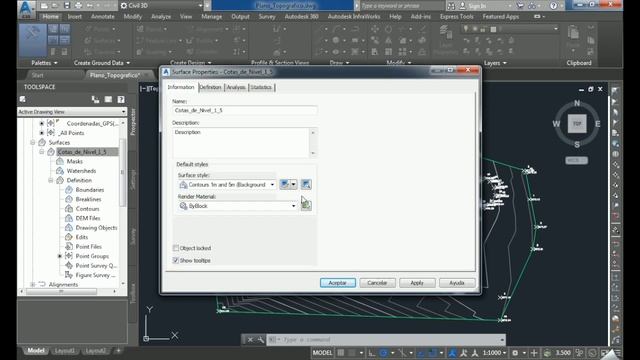Click the Sign In user icon
The width and height of the screenshot is (640, 360).
click(x=462, y=6)
